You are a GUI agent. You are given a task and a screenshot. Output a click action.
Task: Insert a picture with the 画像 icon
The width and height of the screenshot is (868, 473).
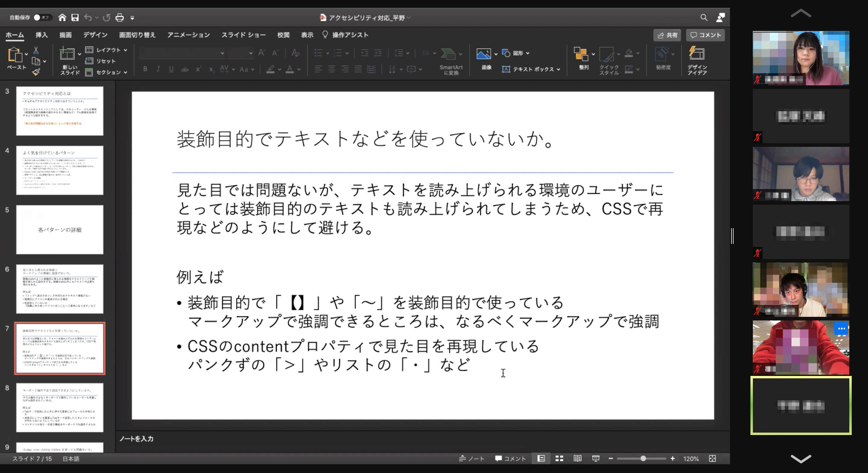click(x=483, y=54)
